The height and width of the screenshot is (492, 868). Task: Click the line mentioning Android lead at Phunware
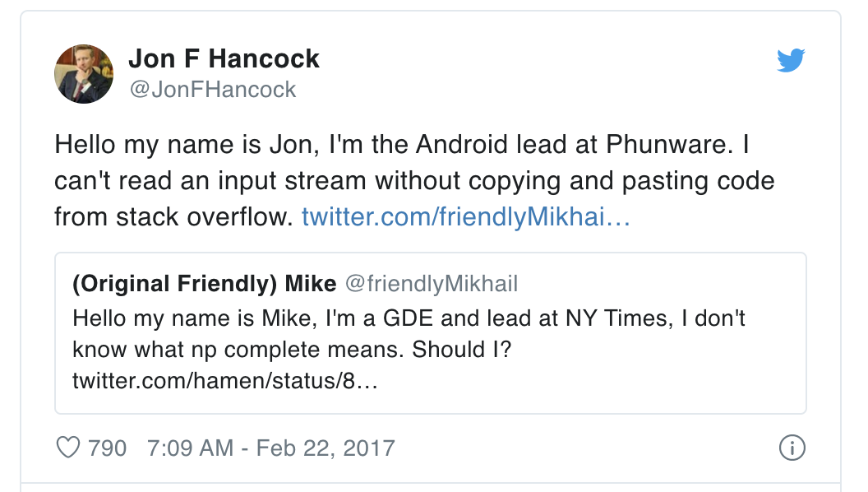(401, 144)
